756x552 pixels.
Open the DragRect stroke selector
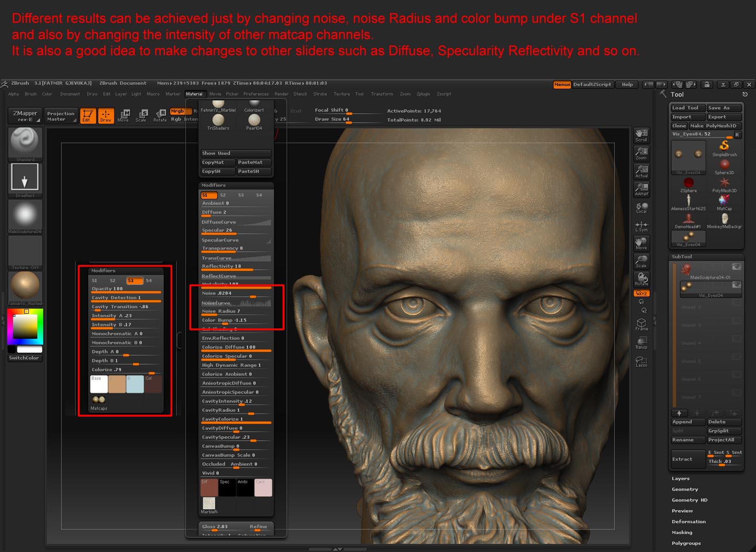click(25, 180)
